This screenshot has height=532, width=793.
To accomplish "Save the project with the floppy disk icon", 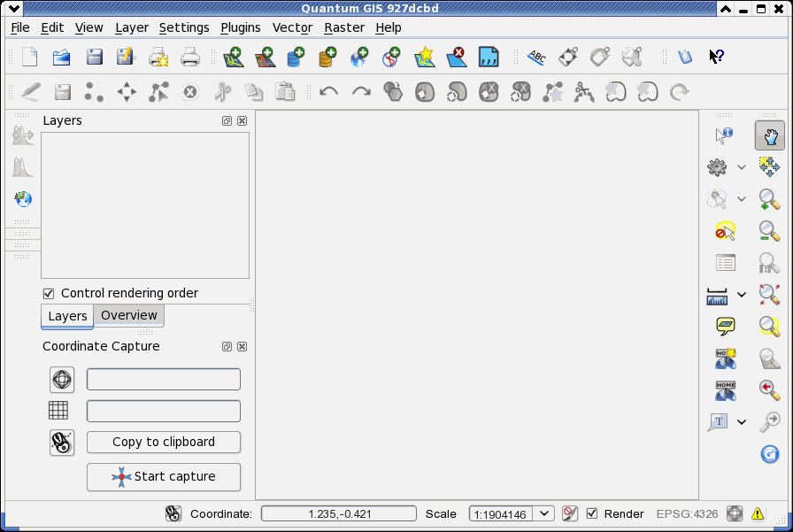I will (x=94, y=58).
